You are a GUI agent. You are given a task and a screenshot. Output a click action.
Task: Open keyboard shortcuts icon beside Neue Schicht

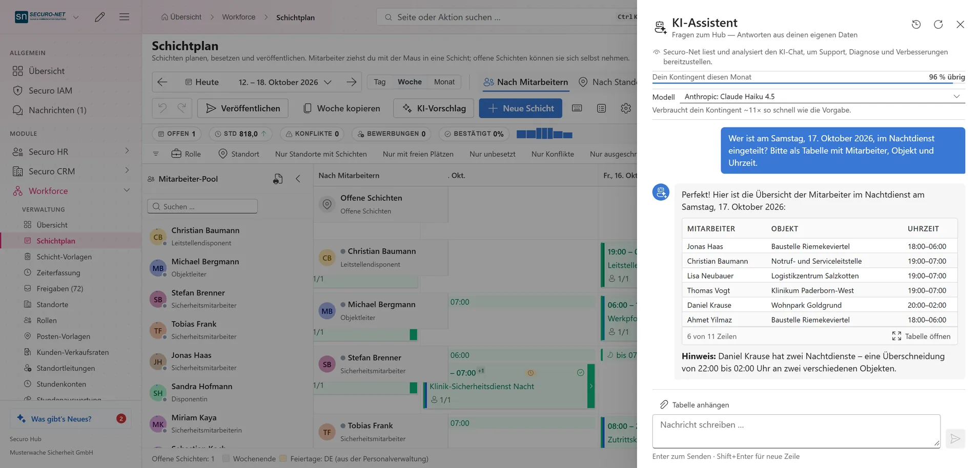coord(577,108)
